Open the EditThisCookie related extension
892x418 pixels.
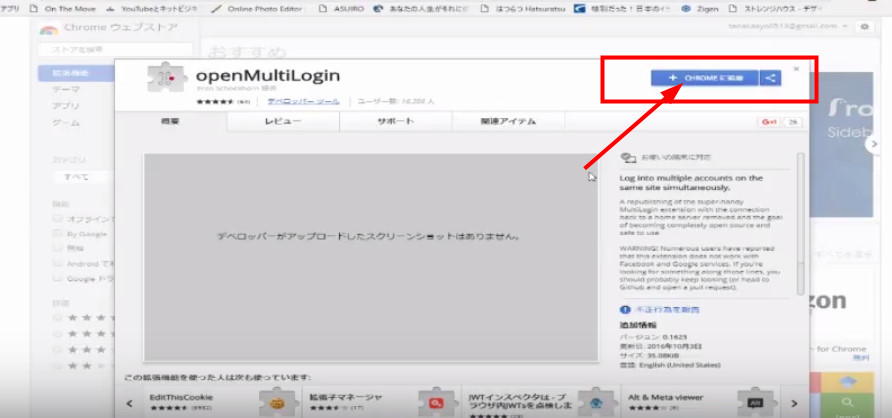point(221,402)
